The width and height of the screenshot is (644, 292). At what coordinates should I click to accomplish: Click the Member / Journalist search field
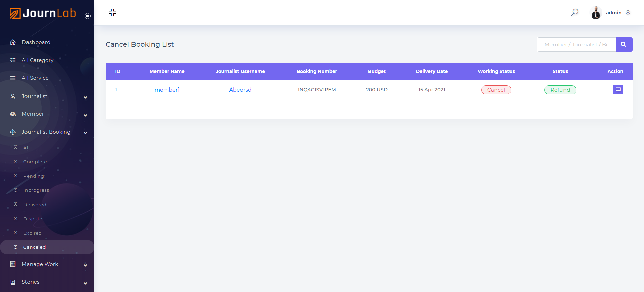click(576, 44)
